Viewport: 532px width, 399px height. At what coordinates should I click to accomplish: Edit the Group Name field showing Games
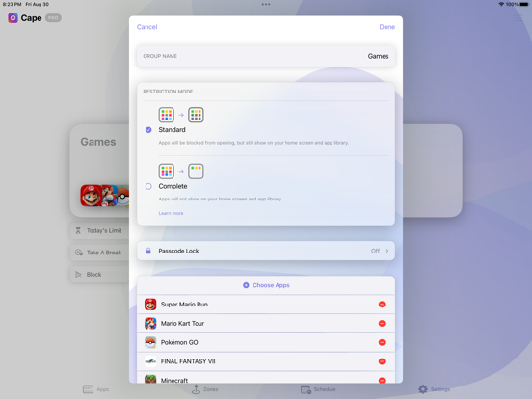[266, 56]
